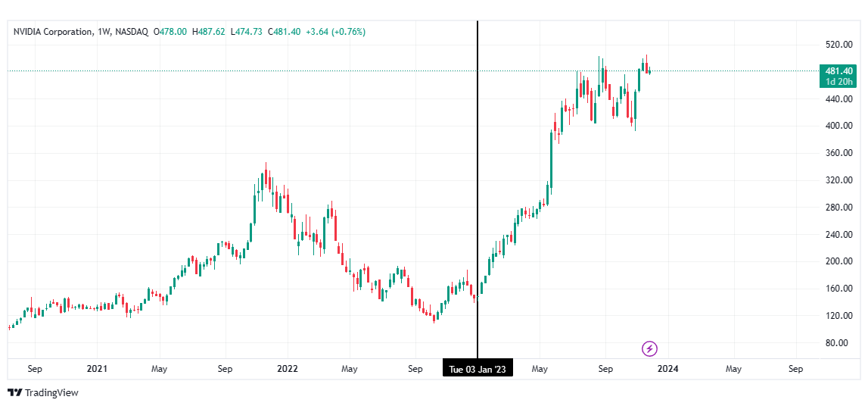Click the 2024 time axis label
The image size is (868, 406).
tap(669, 368)
